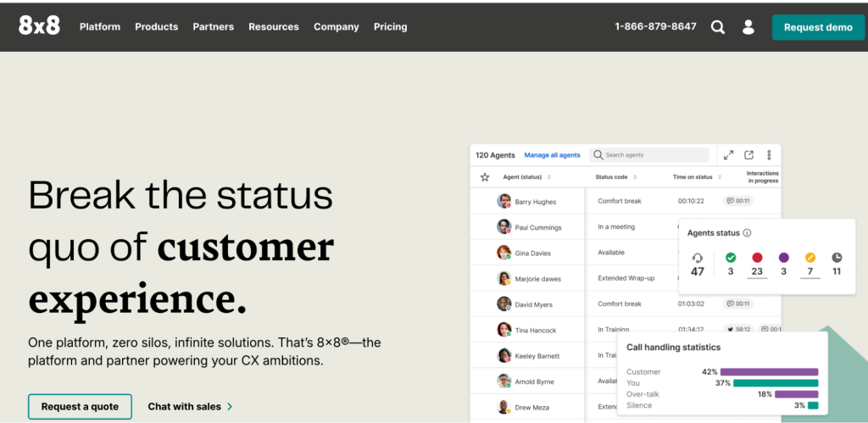
Task: Click Barry Hughes avatar
Action: (504, 201)
